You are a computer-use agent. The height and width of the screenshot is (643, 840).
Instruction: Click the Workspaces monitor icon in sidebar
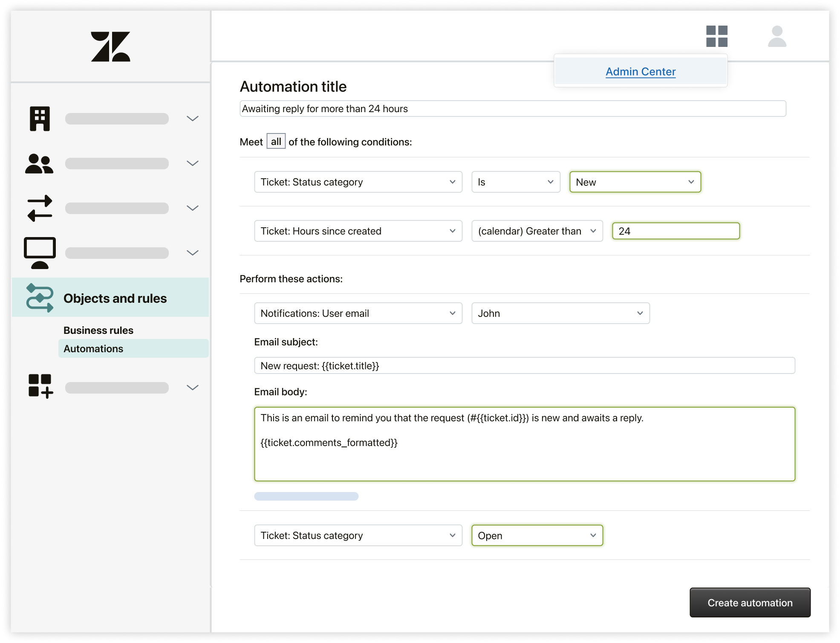40,252
